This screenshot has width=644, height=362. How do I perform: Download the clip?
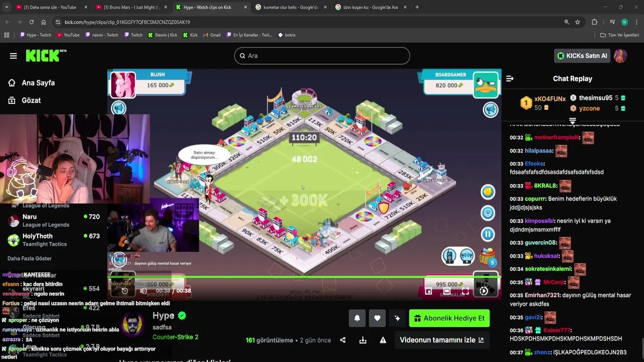pos(363,340)
